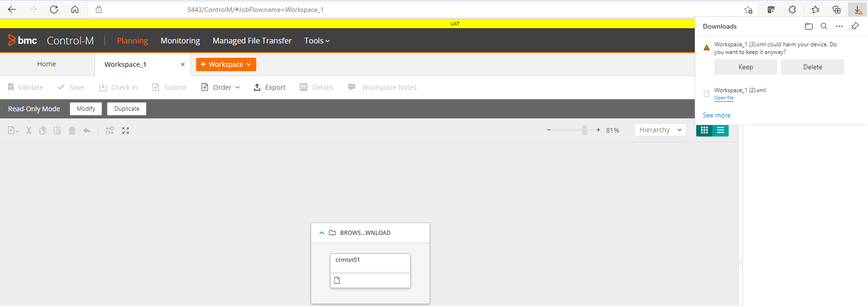The height and width of the screenshot is (307, 868).
Task: Open browser favorites list icon
Action: [x=815, y=10]
